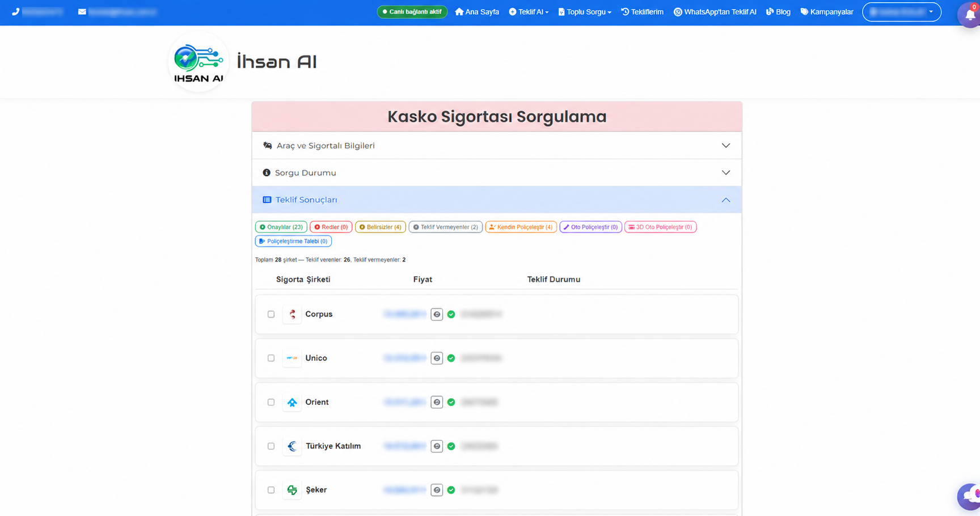The height and width of the screenshot is (516, 980).
Task: Click the Orient company logo
Action: (292, 402)
